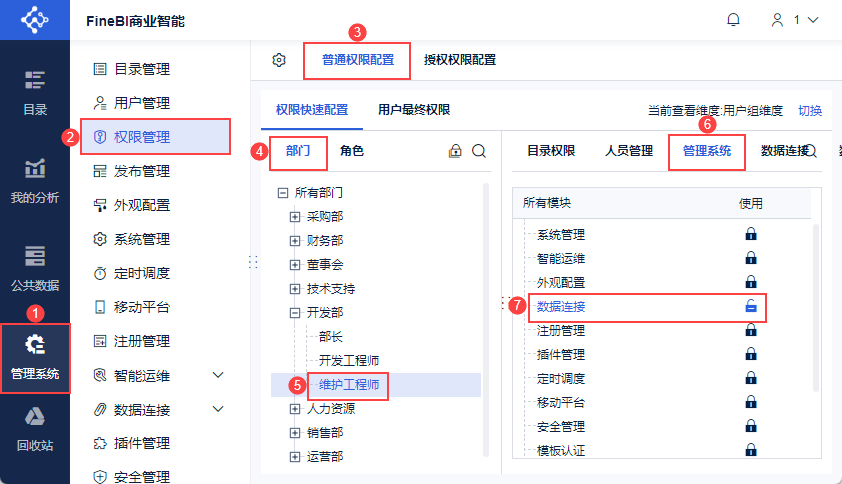Open the settings gear icon beside 普通权限配置
Image resolution: width=842 pixels, height=484 pixels.
[x=279, y=60]
